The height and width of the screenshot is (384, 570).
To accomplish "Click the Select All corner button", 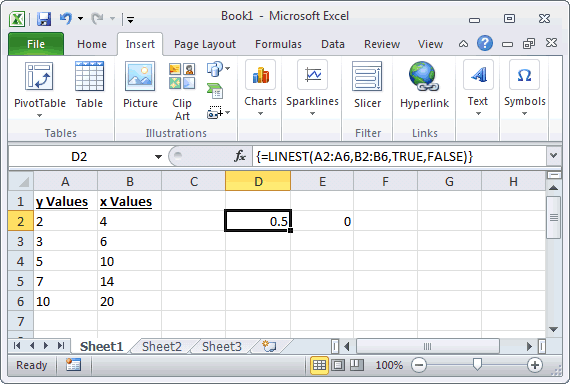I will coord(21,181).
